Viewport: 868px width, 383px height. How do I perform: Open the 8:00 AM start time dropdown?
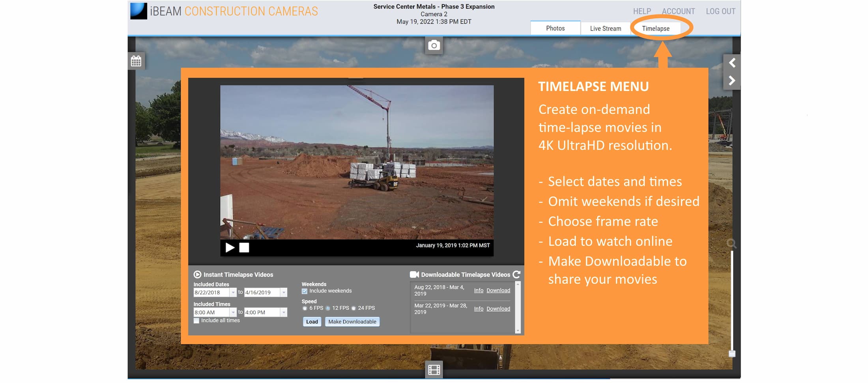point(233,312)
